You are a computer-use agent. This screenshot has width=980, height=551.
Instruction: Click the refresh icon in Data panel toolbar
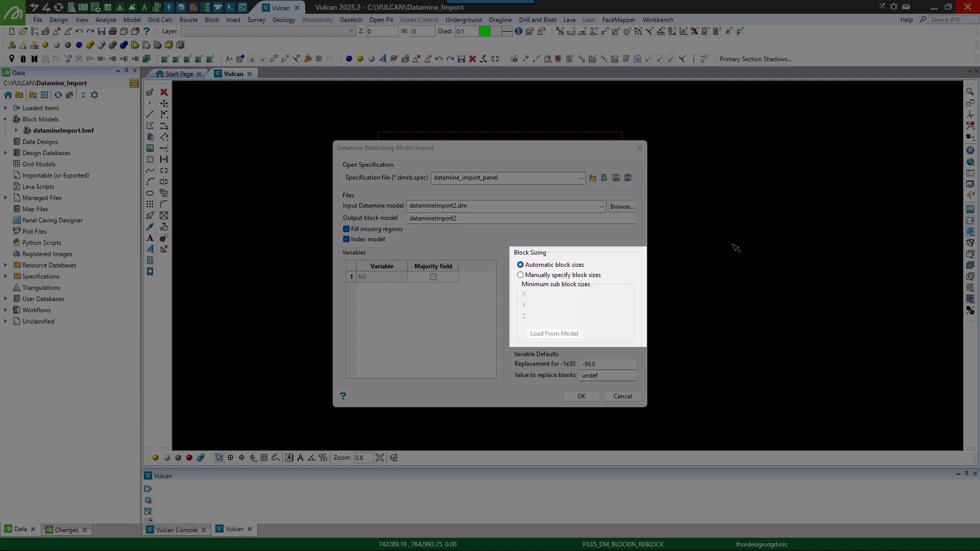tap(58, 95)
